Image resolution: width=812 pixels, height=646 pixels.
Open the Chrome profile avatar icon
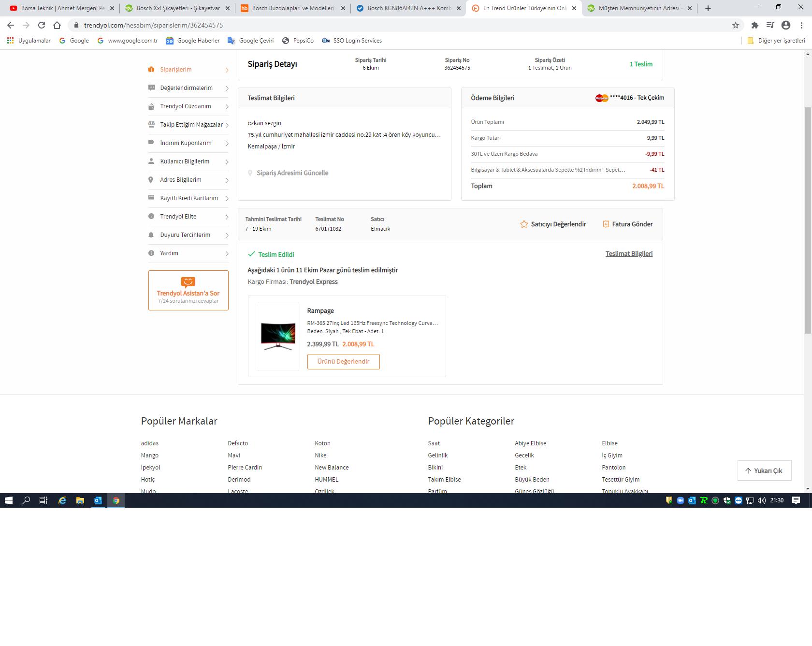click(786, 25)
